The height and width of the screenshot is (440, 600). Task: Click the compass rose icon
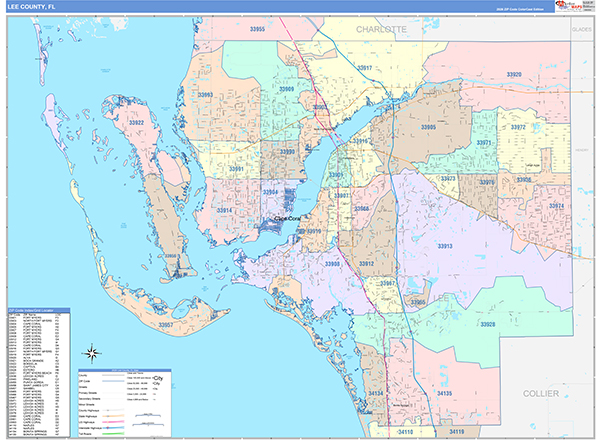(x=91, y=353)
